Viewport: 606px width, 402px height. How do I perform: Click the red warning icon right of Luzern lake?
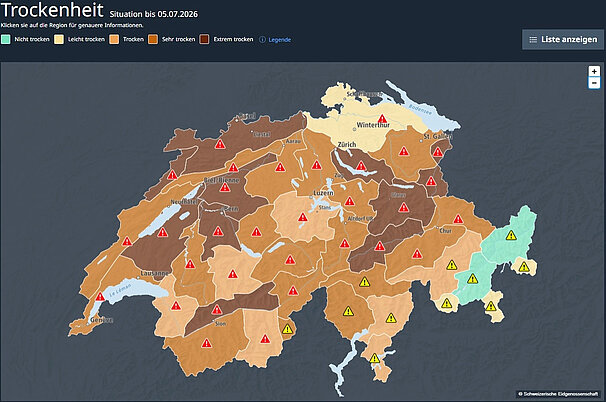pos(349,201)
